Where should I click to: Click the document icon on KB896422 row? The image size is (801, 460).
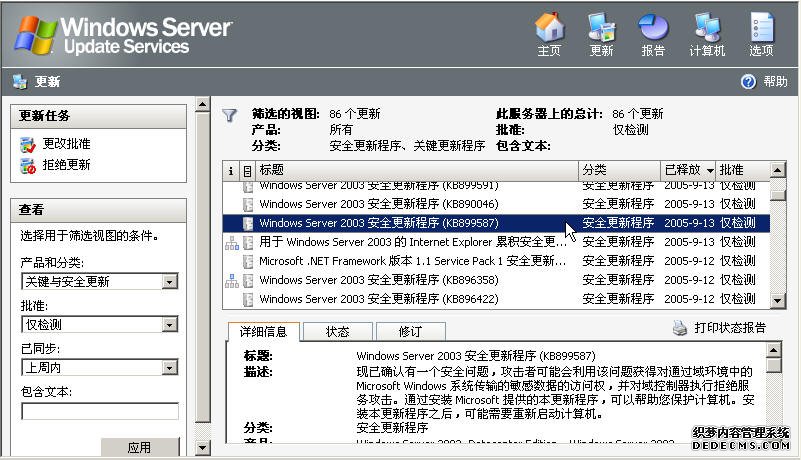[248, 299]
